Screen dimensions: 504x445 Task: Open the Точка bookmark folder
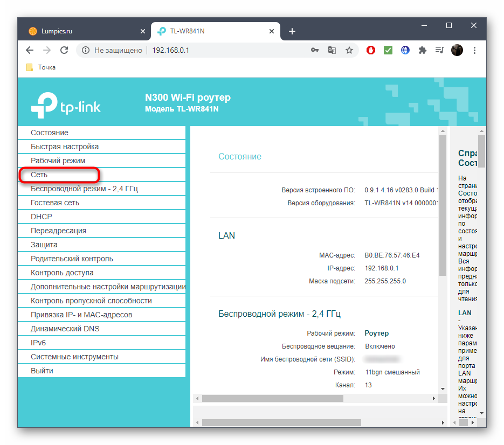[x=41, y=67]
